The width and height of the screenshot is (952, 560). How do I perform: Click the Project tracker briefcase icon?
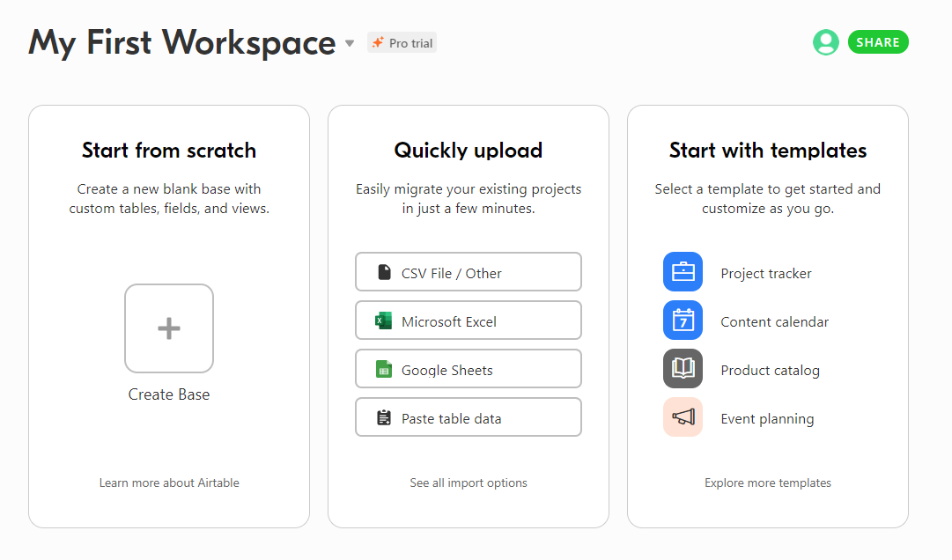683,272
